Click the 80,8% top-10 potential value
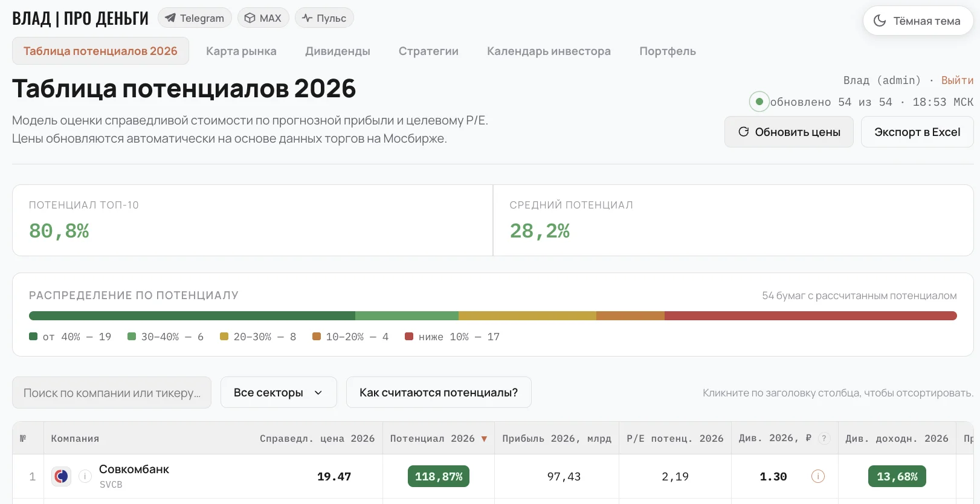980x504 pixels. (x=59, y=231)
